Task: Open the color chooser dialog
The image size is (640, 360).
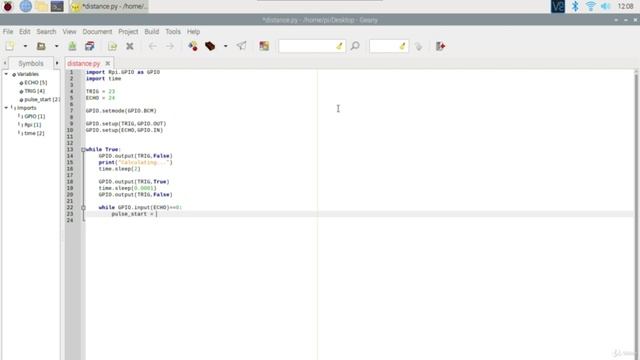Action: 264,46
